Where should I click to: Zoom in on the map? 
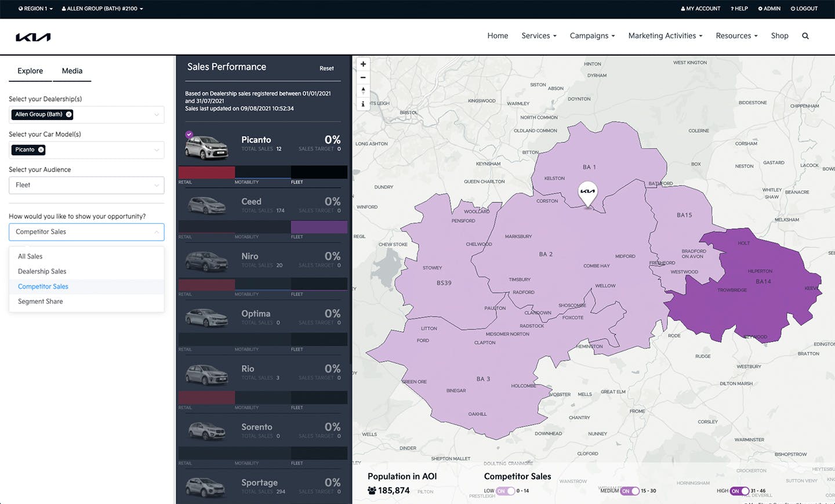pyautogui.click(x=363, y=64)
